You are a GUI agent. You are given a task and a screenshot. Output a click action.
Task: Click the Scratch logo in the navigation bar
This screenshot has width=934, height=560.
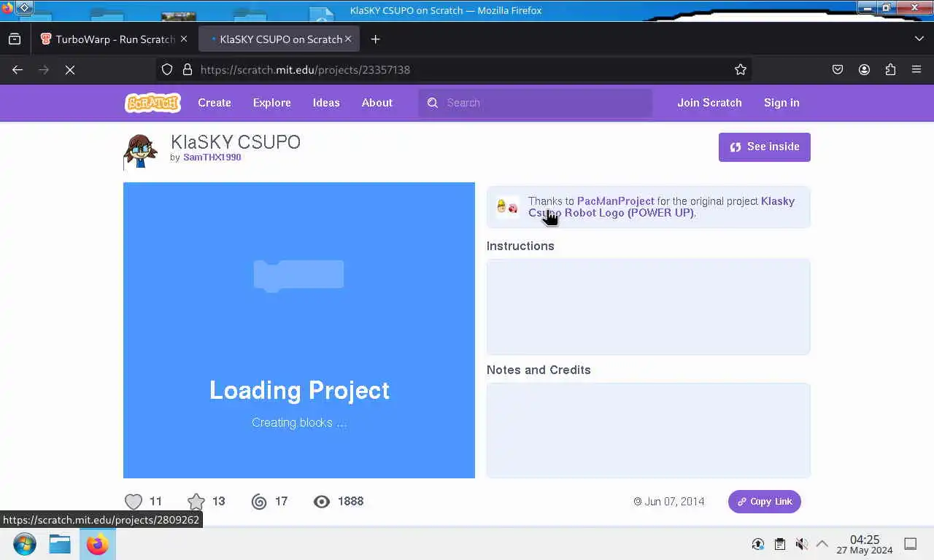tap(153, 103)
